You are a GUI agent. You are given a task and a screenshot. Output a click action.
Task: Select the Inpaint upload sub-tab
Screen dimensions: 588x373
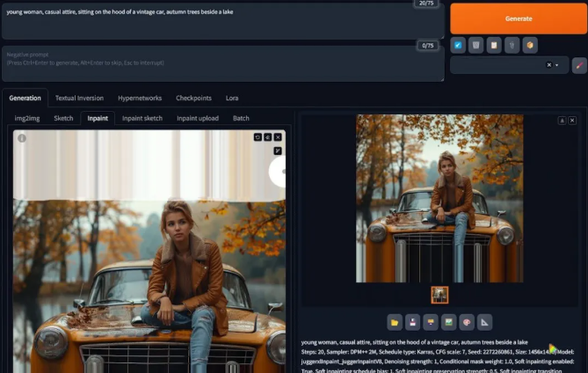pyautogui.click(x=198, y=118)
